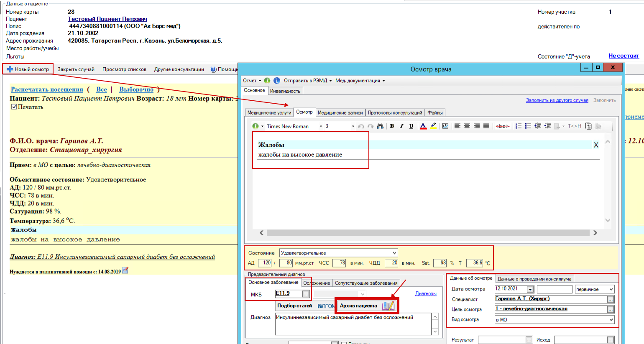Click the Bold formatting icon

[x=392, y=126]
